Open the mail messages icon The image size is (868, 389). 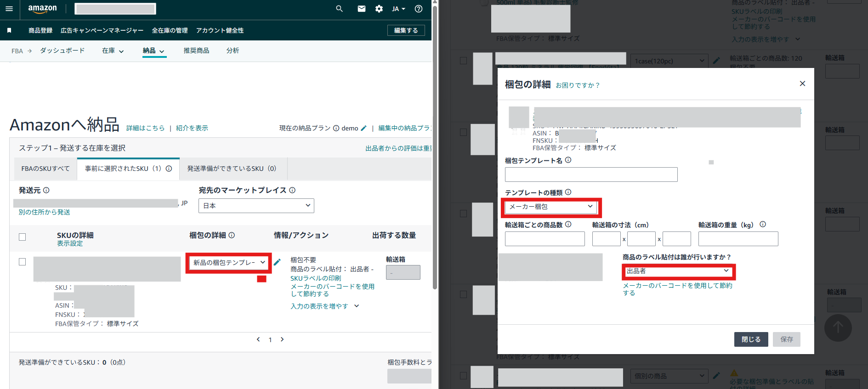362,9
